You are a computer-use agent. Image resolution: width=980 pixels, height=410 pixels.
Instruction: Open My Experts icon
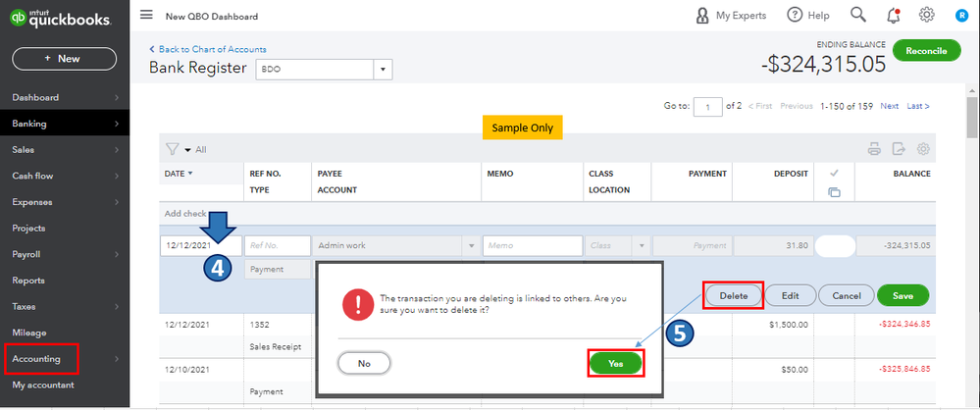701,16
